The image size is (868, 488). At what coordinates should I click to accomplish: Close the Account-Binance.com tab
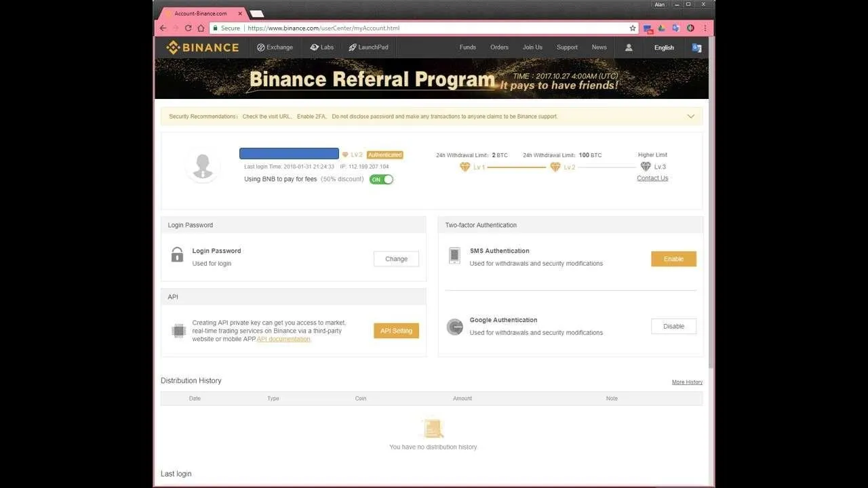coord(240,14)
